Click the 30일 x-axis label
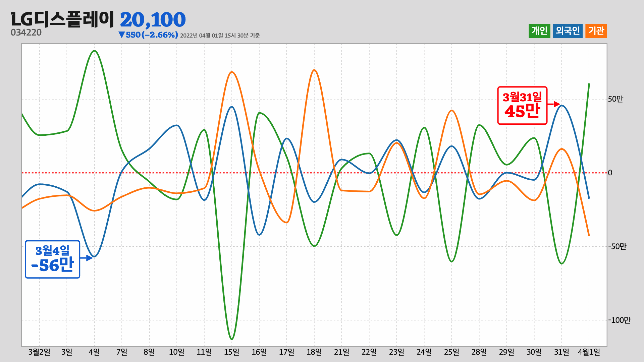Viewport: 644px width, 362px height. pyautogui.click(x=534, y=352)
